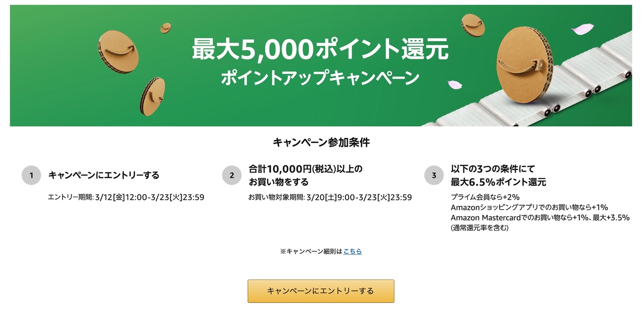Click the step 2 circle icon

pos(232,175)
